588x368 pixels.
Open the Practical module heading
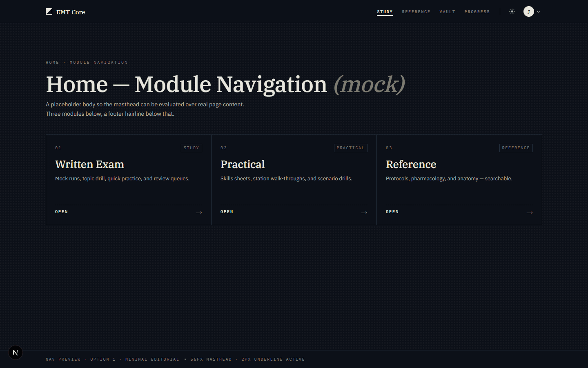tap(243, 164)
